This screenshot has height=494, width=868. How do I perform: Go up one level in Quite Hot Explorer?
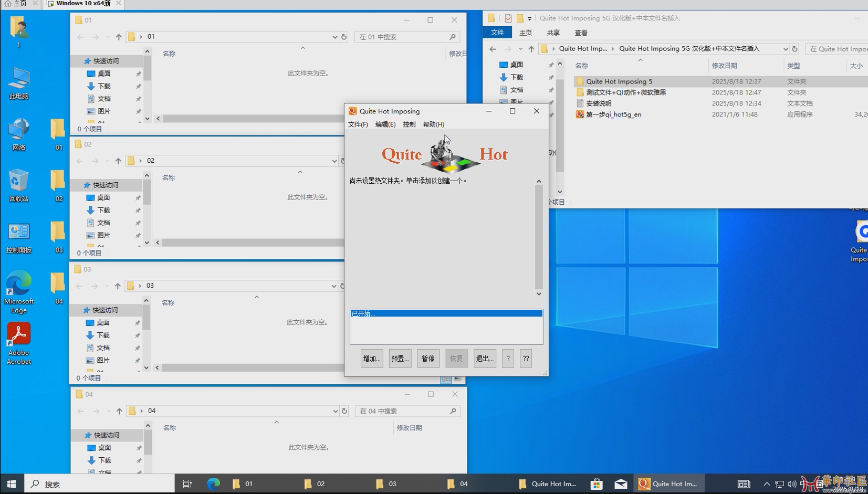click(531, 49)
